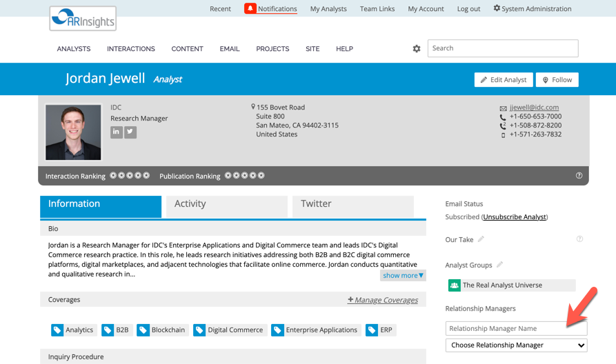Screen dimensions: 616x364
Task: Open Choose Relationship Manager dropdown
Action: (516, 345)
